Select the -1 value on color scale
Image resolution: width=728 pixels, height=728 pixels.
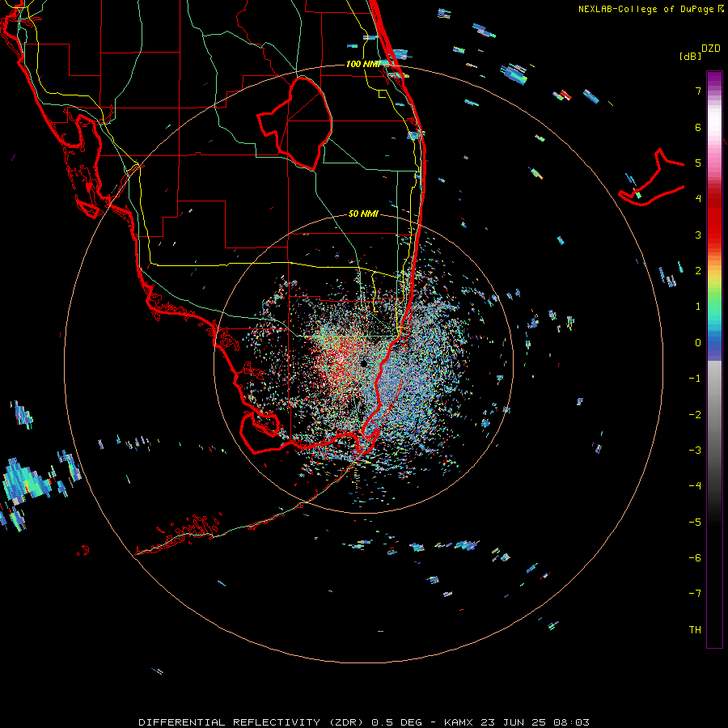tap(695, 379)
